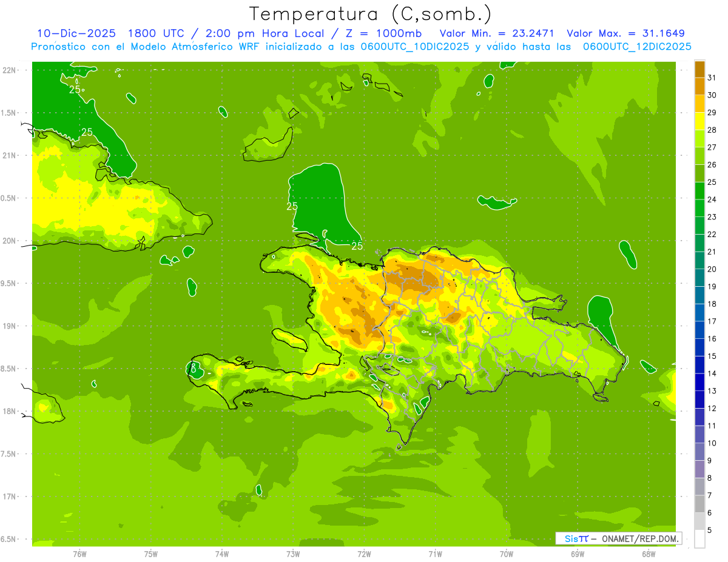The height and width of the screenshot is (562, 728).
Task: Click the color bar label '8'
Action: (710, 478)
